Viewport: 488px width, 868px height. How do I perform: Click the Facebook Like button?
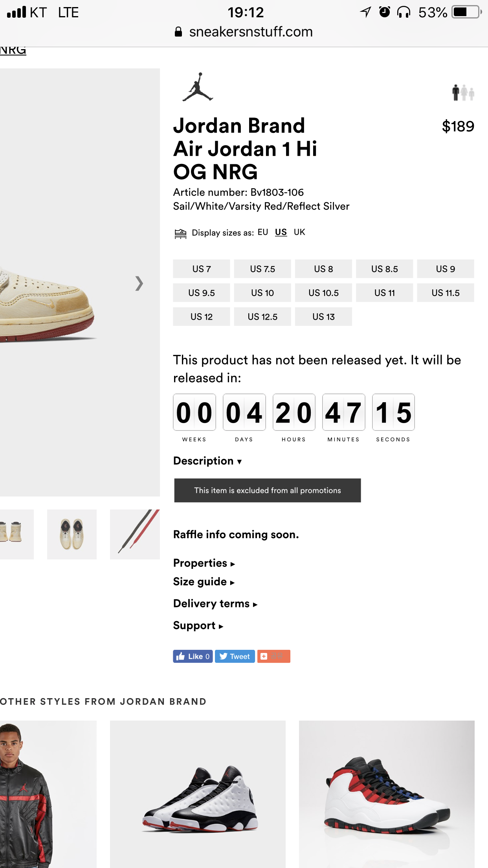point(193,656)
